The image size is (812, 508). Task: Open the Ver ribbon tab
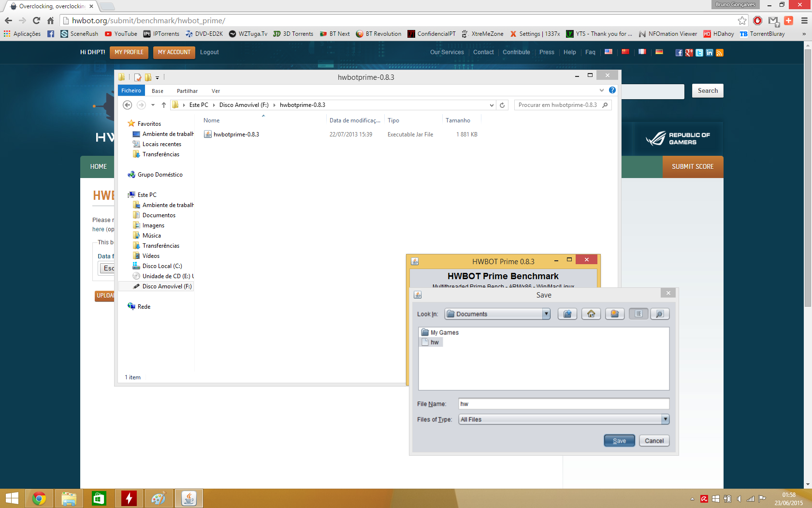click(x=216, y=91)
